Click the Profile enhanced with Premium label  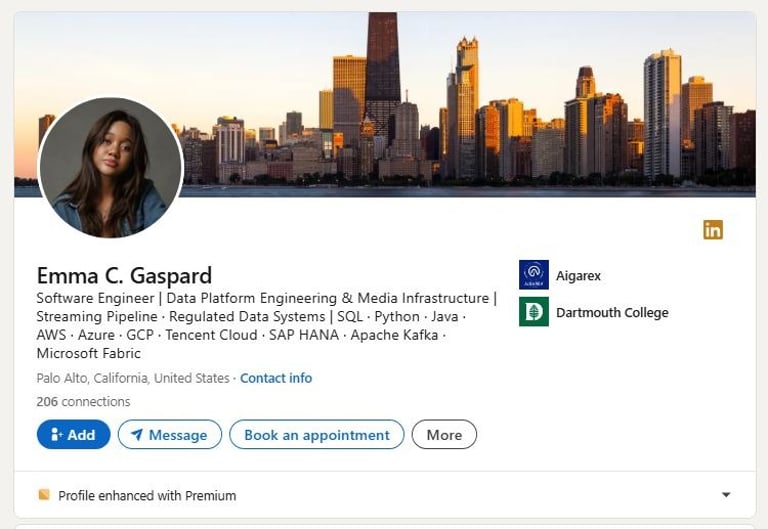click(147, 495)
